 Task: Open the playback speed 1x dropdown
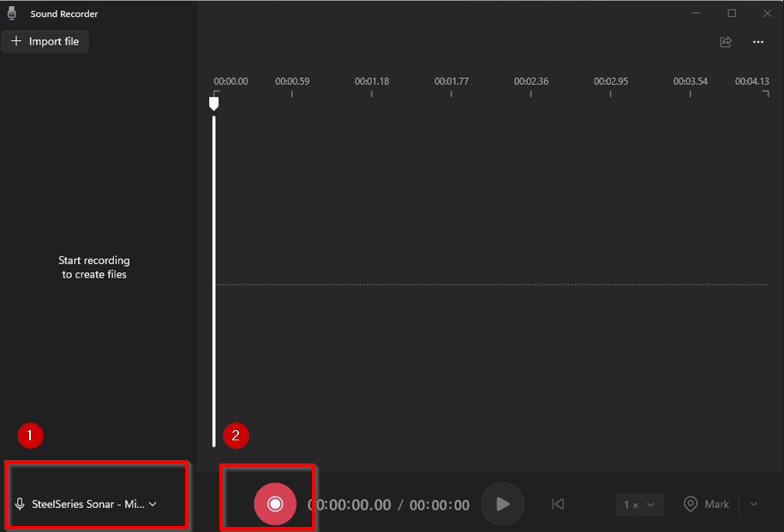pos(639,505)
